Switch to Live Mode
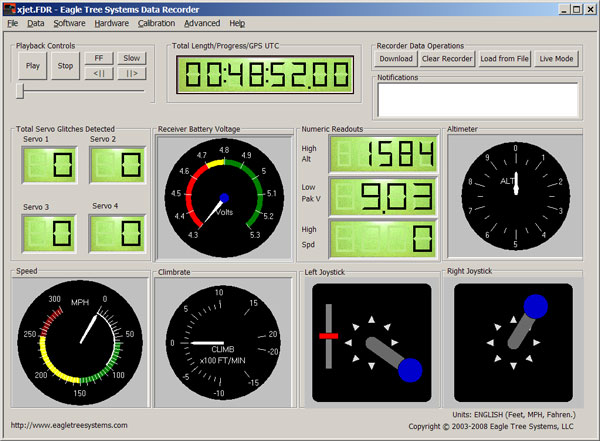The width and height of the screenshot is (600, 441). (x=557, y=59)
